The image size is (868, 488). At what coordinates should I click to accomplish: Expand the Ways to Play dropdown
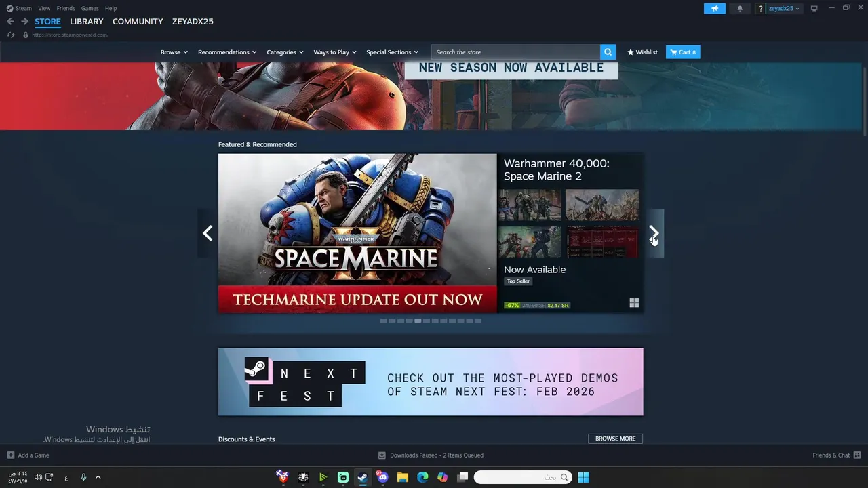coord(335,52)
